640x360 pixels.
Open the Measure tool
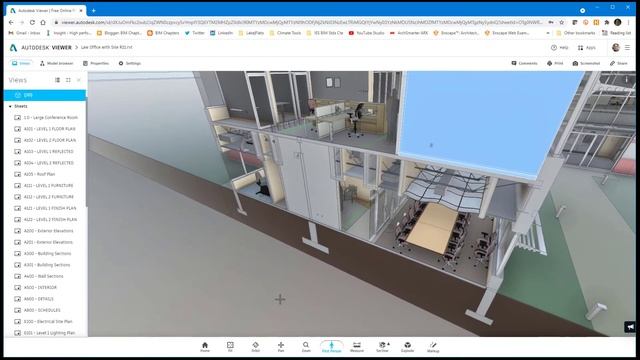coord(357,347)
